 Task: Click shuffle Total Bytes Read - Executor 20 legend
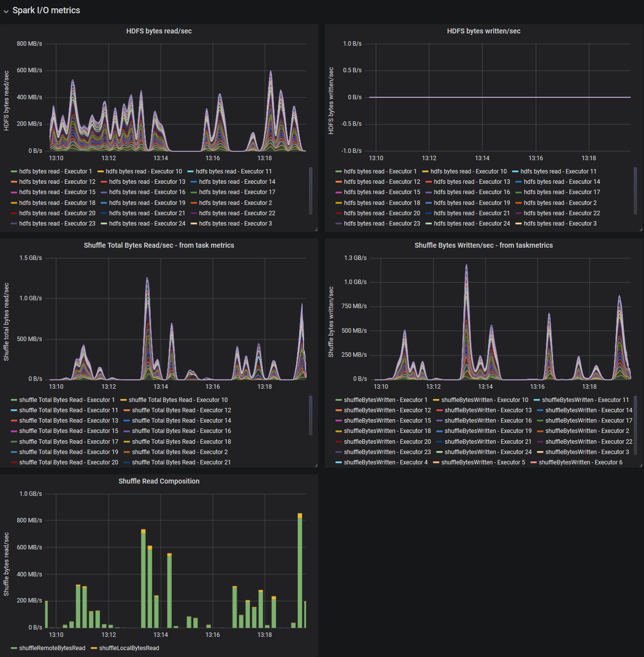pos(69,462)
